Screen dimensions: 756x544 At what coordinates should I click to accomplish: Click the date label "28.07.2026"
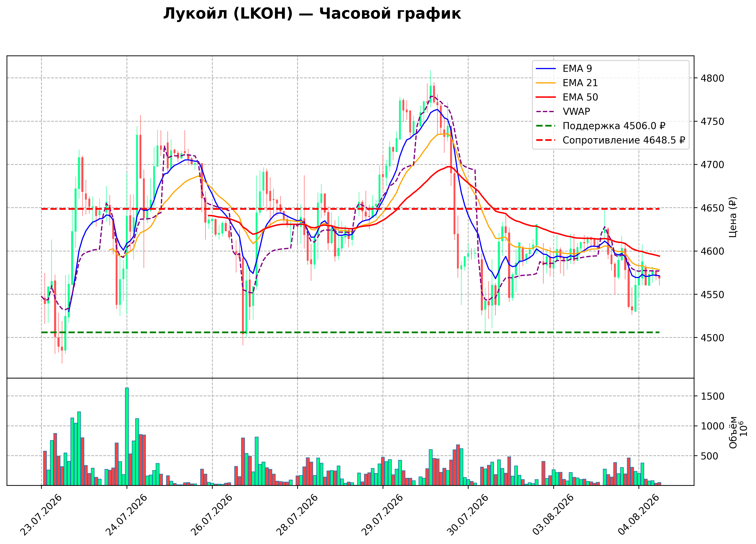tap(297, 515)
